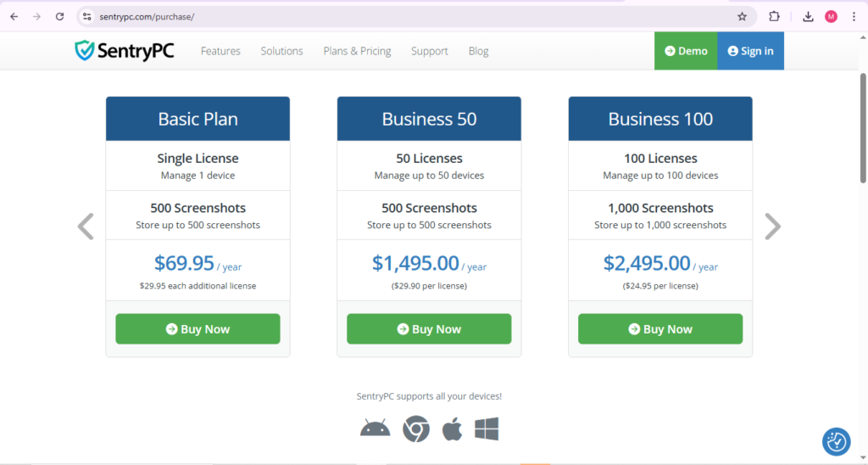Click the Basic Plan header

tap(198, 119)
